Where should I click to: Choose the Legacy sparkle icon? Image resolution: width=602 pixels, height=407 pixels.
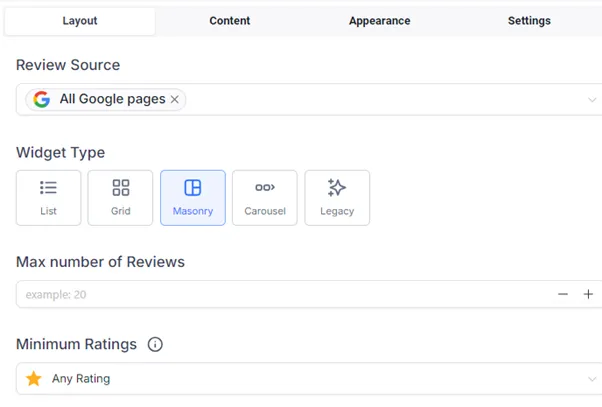click(x=337, y=187)
